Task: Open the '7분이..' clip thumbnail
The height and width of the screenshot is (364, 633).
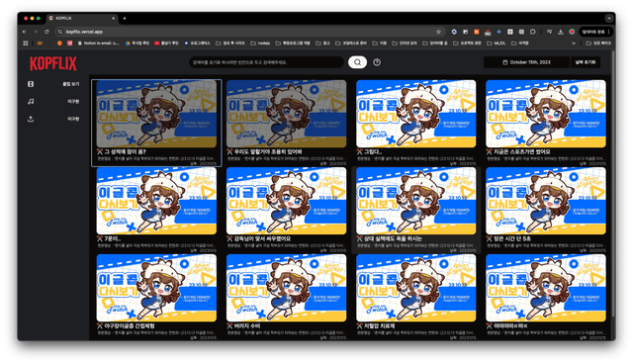Action: [x=156, y=201]
